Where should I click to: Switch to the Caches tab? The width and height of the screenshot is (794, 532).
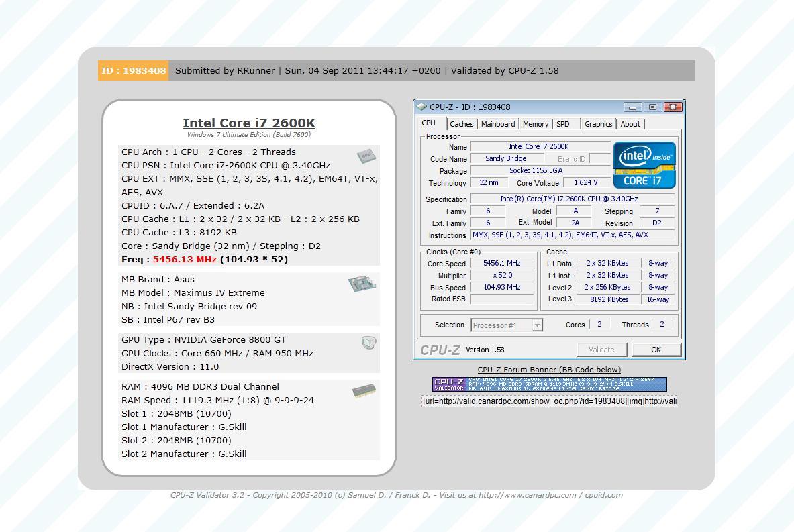tap(462, 124)
